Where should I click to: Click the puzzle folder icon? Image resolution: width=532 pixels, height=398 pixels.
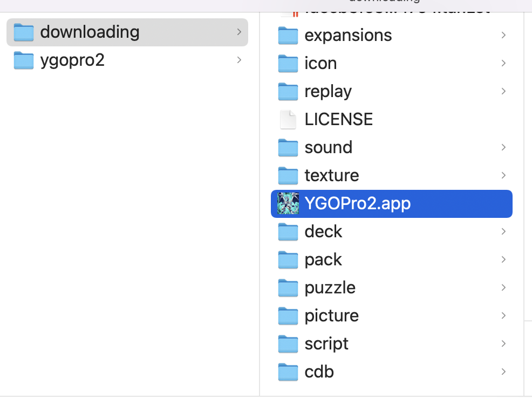click(288, 288)
